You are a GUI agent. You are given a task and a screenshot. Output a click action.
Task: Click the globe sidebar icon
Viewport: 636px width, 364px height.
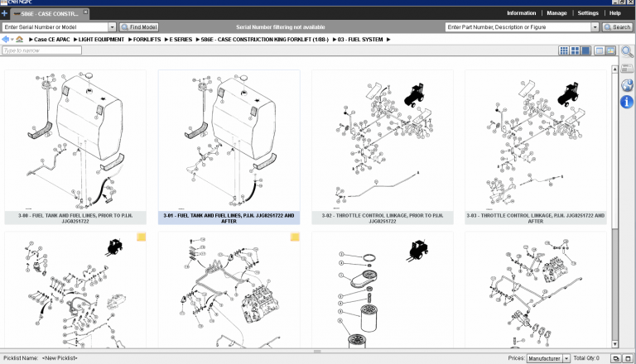[x=627, y=85]
